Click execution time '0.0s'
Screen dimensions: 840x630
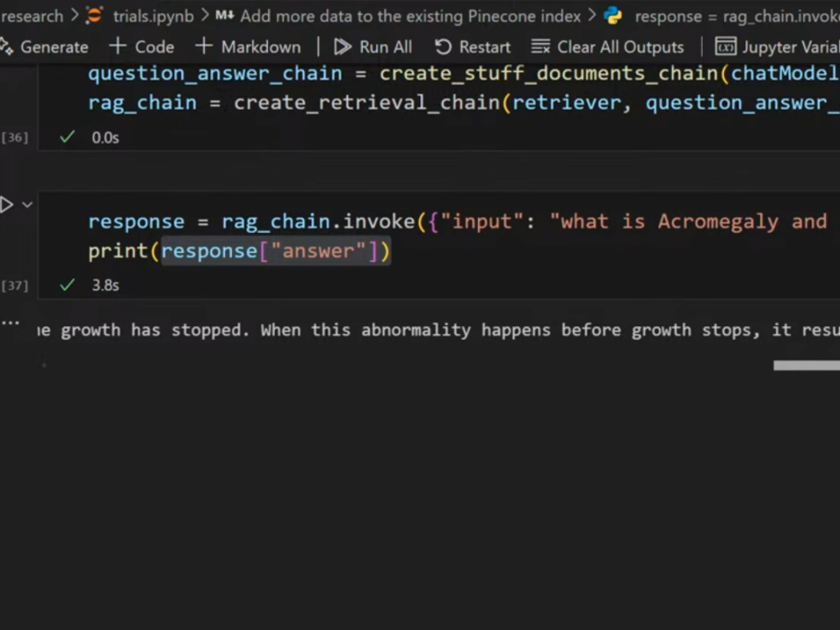click(x=106, y=138)
